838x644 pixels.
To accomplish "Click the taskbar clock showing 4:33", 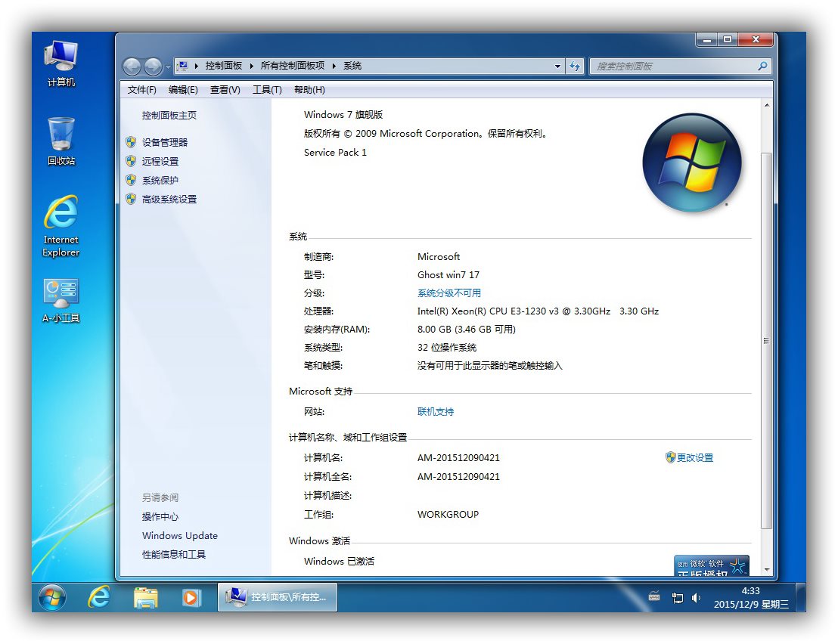I will click(x=751, y=598).
